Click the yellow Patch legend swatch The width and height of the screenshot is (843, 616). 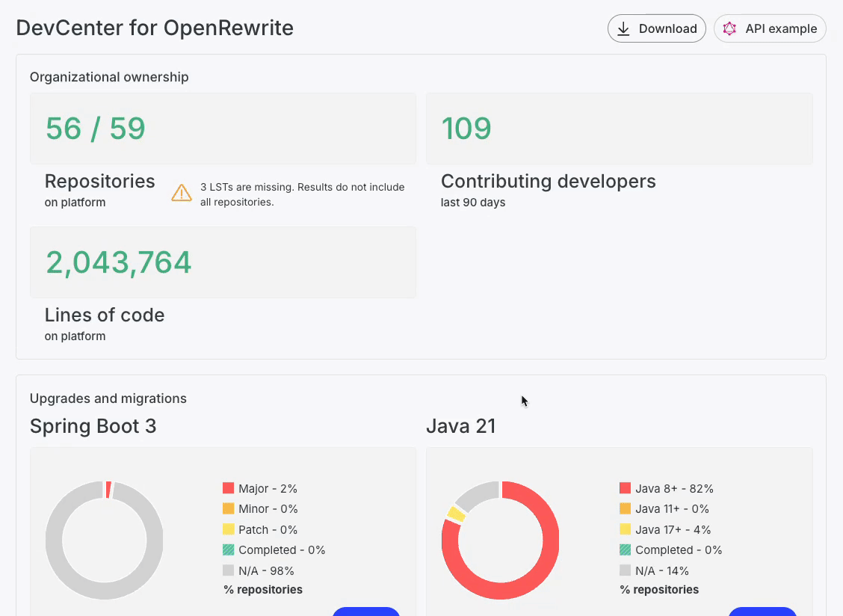coord(229,529)
